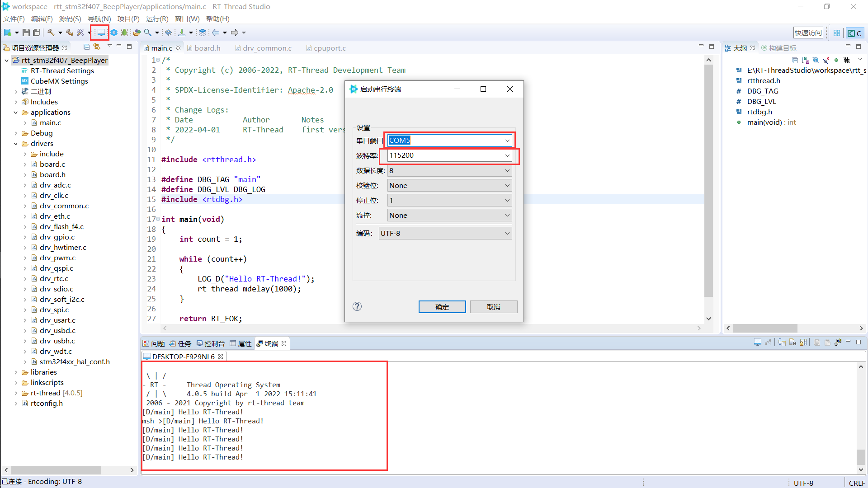This screenshot has width=868, height=488.
Task: Sort outline members alphabetically
Action: click(805, 60)
